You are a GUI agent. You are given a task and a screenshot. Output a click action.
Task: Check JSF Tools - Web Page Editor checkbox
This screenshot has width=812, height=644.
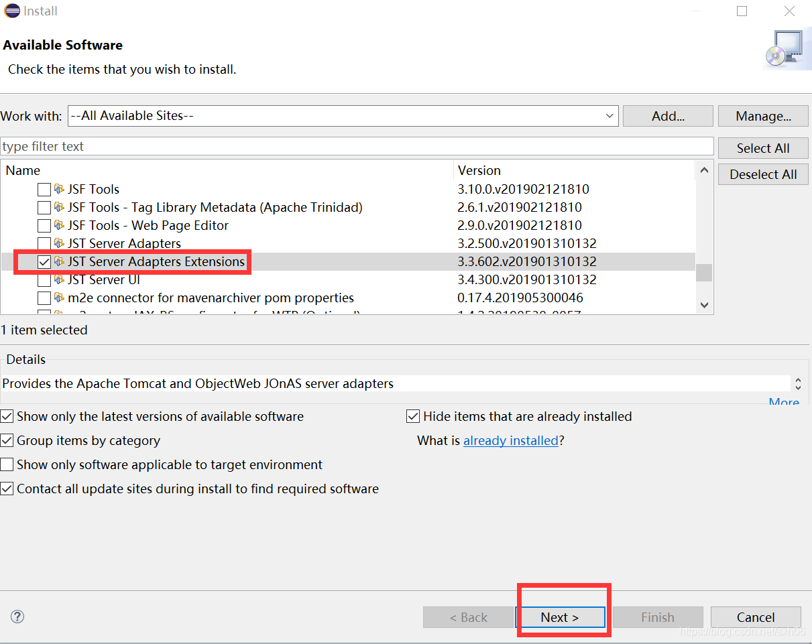(x=44, y=226)
